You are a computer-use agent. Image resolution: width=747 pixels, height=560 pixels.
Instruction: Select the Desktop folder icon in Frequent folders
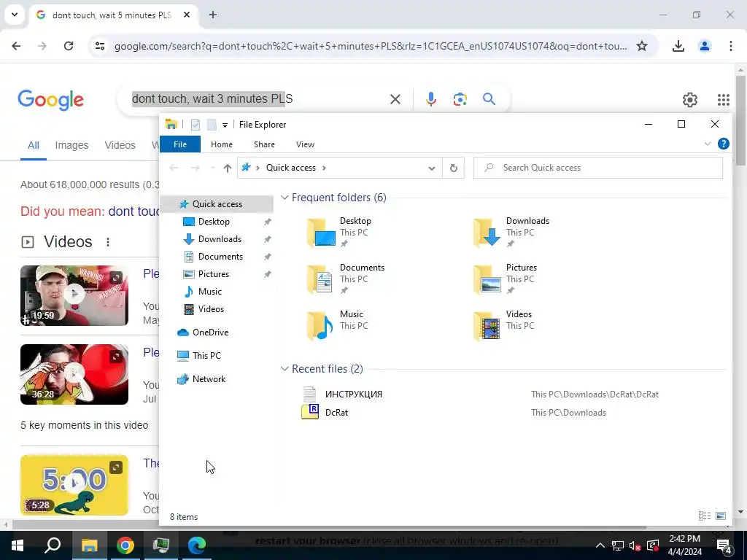pyautogui.click(x=321, y=233)
